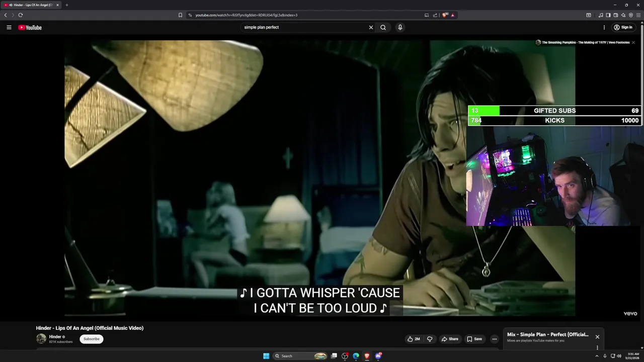
Task: Clear the search box text
Action: pyautogui.click(x=371, y=27)
